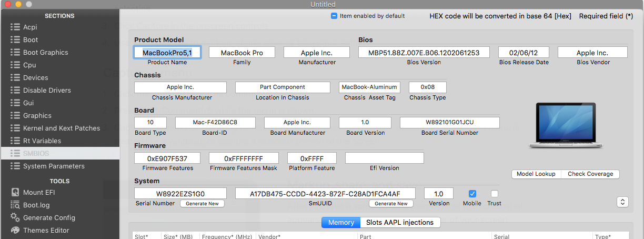
Task: Click the Firmware Features Mask field
Action: pos(243,158)
